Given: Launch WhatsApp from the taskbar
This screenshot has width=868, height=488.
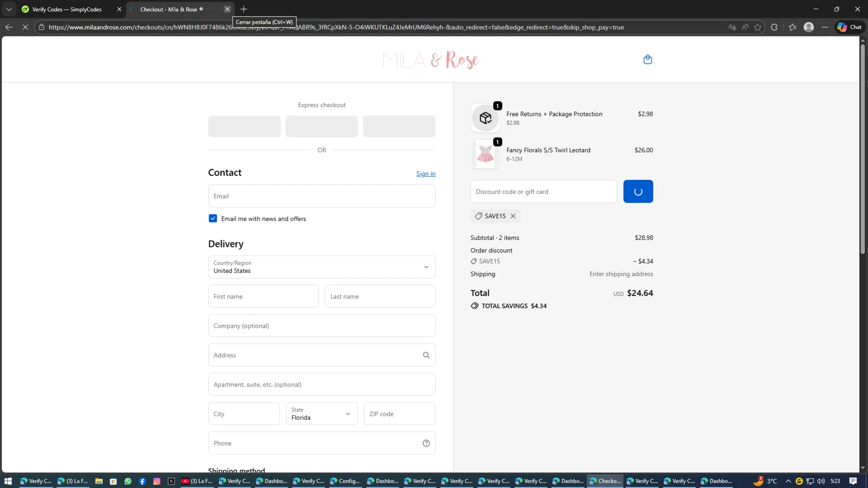Looking at the screenshot, I should 128,481.
